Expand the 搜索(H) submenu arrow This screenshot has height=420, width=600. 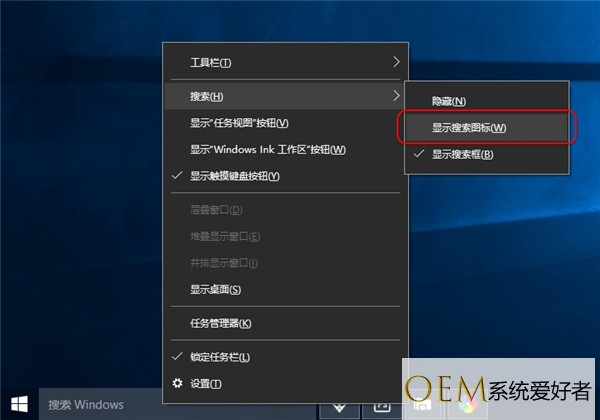click(396, 96)
